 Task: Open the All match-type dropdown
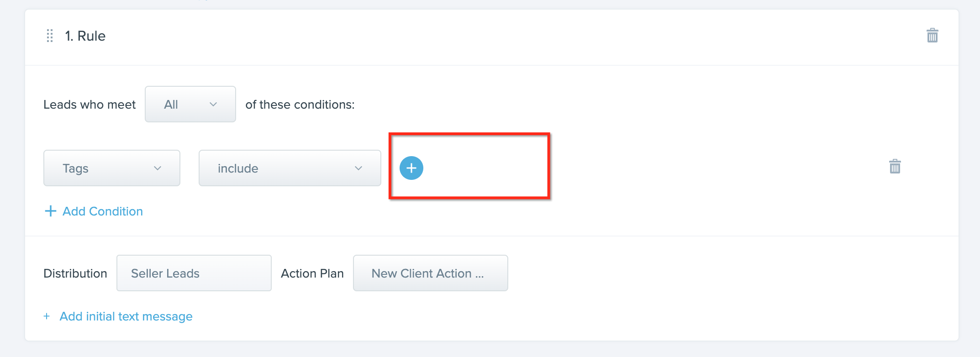tap(190, 104)
